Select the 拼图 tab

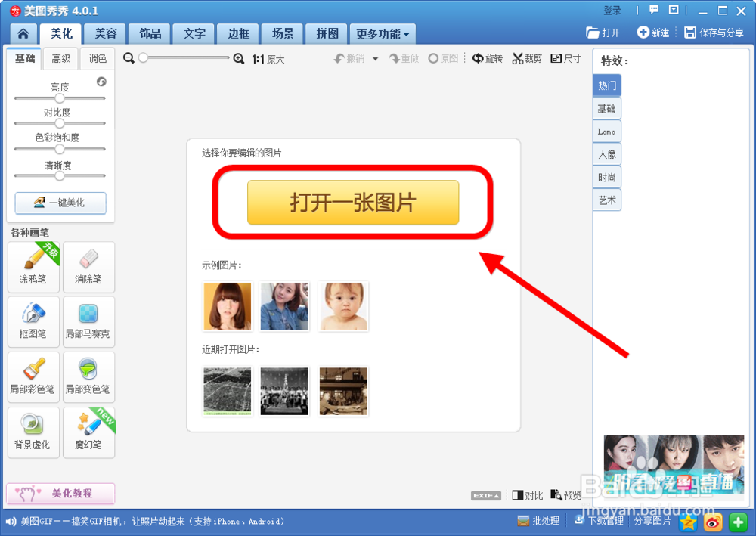(327, 34)
